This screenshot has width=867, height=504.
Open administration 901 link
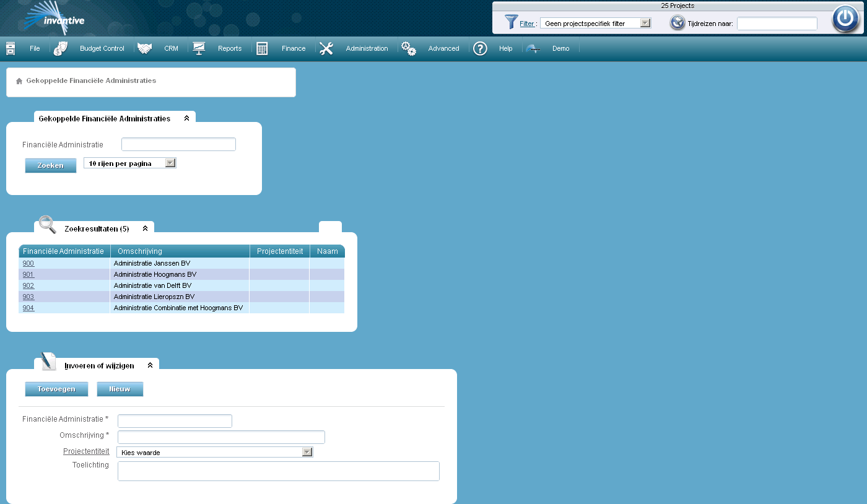click(x=28, y=274)
